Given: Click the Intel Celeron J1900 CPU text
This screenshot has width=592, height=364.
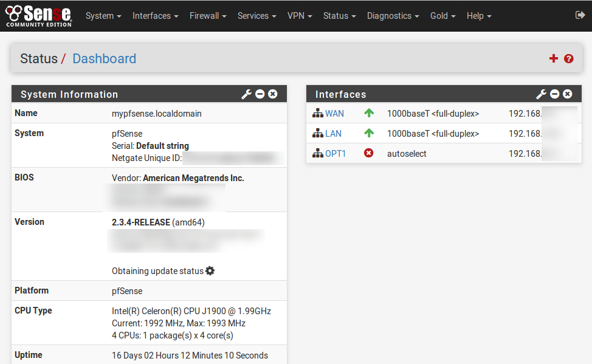Looking at the screenshot, I should pos(191,311).
